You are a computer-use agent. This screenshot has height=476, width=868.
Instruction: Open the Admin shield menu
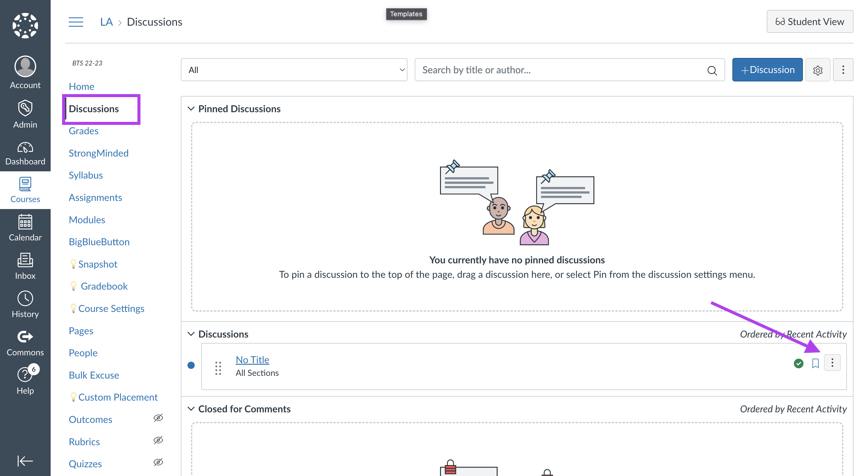25,114
